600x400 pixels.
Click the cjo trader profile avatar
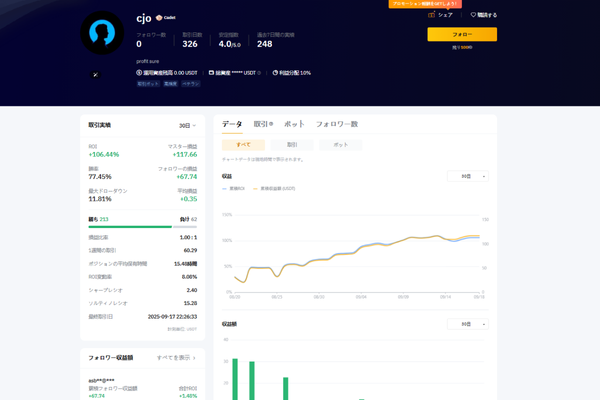click(101, 33)
